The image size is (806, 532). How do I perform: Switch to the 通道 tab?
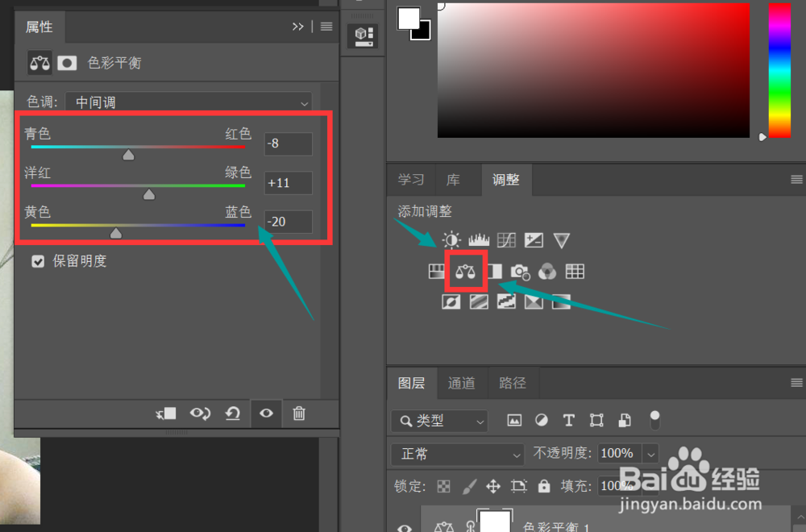[461, 383]
